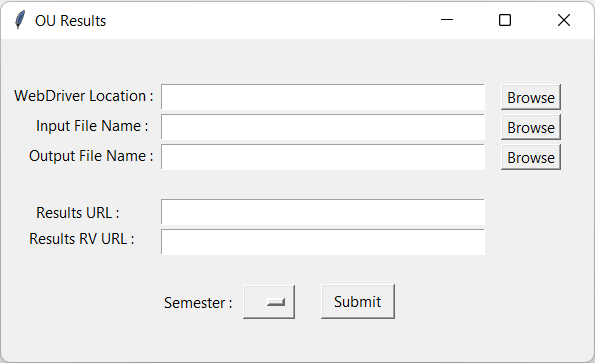Click the feather icon in the title bar
Image resolution: width=595 pixels, height=363 pixels.
coord(20,20)
